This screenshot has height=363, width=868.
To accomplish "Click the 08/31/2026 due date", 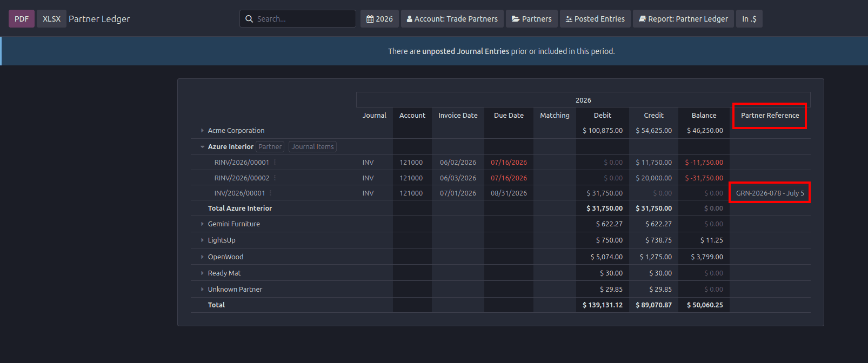I will coord(509,193).
